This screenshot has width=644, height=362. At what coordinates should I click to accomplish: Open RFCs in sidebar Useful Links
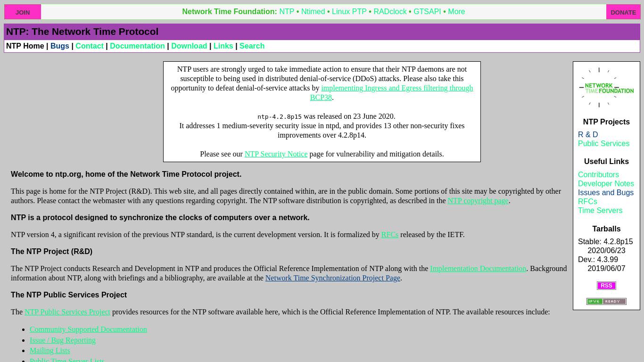click(x=587, y=202)
